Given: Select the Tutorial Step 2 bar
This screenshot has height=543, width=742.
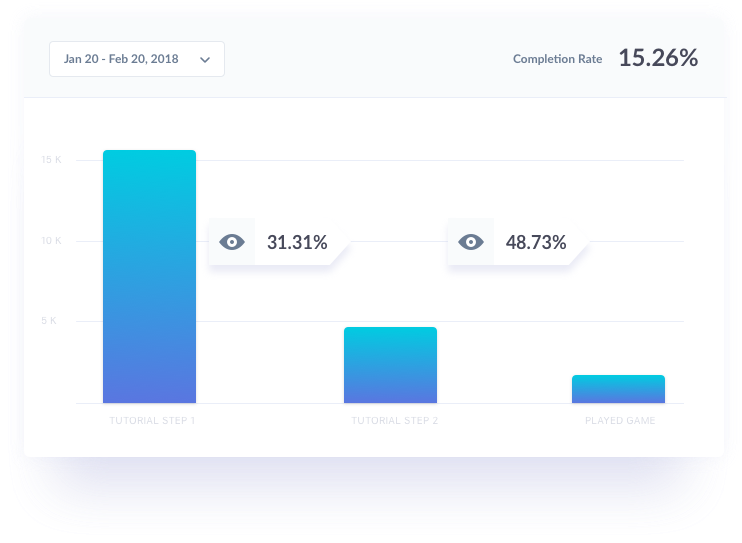Looking at the screenshot, I should pos(390,365).
